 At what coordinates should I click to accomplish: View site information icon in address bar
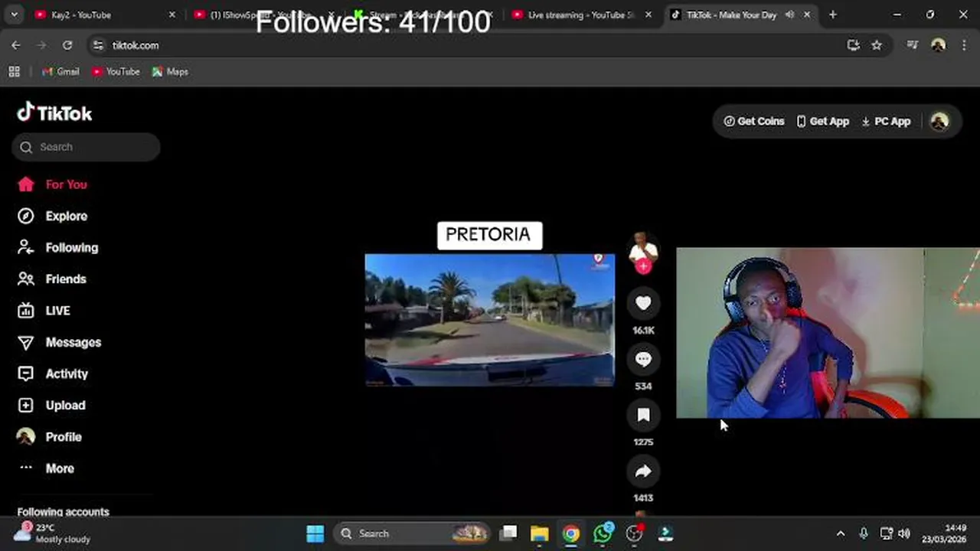click(98, 45)
